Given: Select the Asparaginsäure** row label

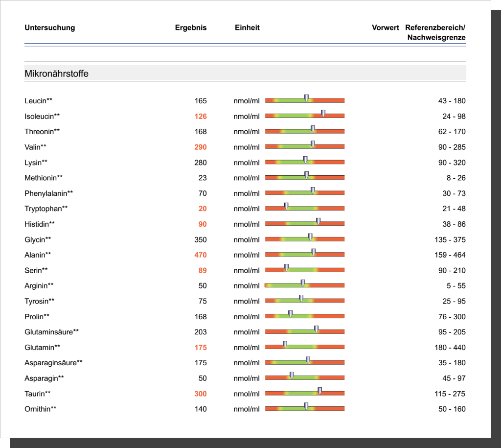Looking at the screenshot, I should click(53, 363).
